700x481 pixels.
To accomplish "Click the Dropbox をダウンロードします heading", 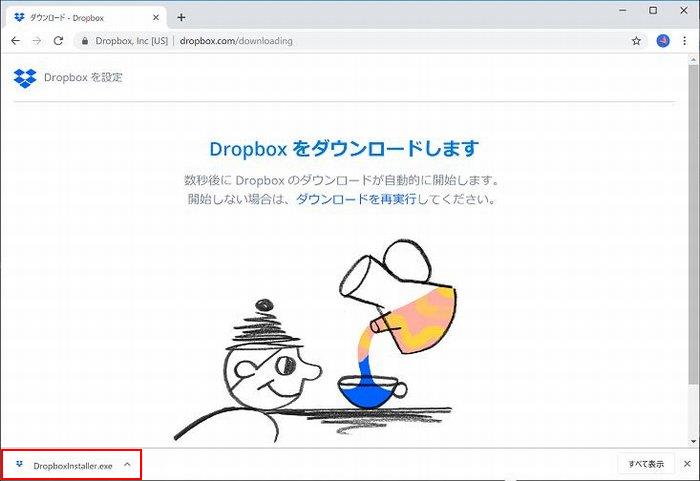I will pyautogui.click(x=344, y=149).
